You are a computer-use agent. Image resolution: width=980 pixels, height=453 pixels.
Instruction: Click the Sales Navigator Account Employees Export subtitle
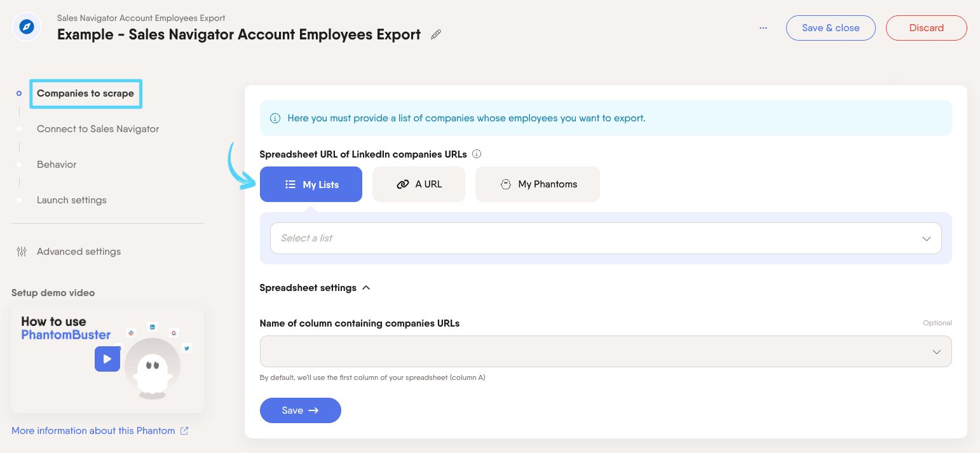[141, 18]
